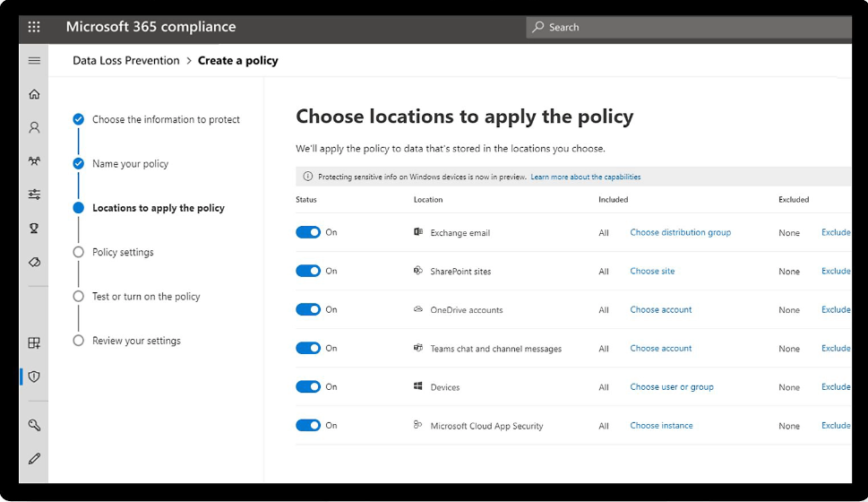Click the Microsoft 365 compliance title

[x=150, y=27]
